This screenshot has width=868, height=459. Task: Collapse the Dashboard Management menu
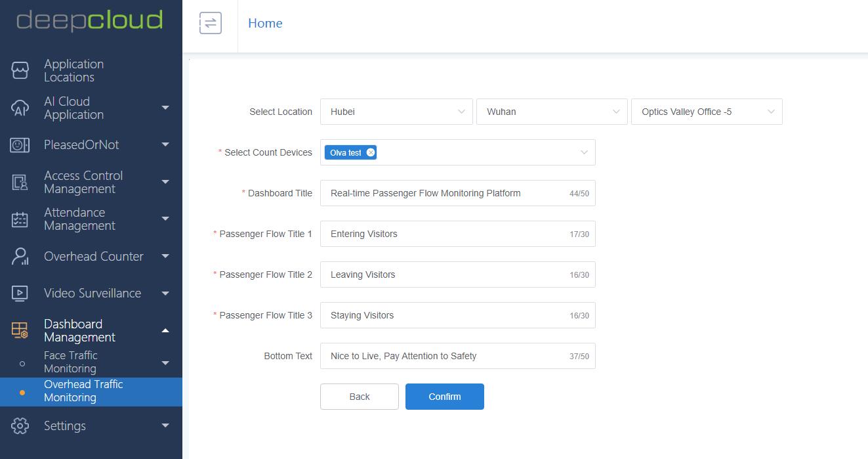(x=165, y=330)
